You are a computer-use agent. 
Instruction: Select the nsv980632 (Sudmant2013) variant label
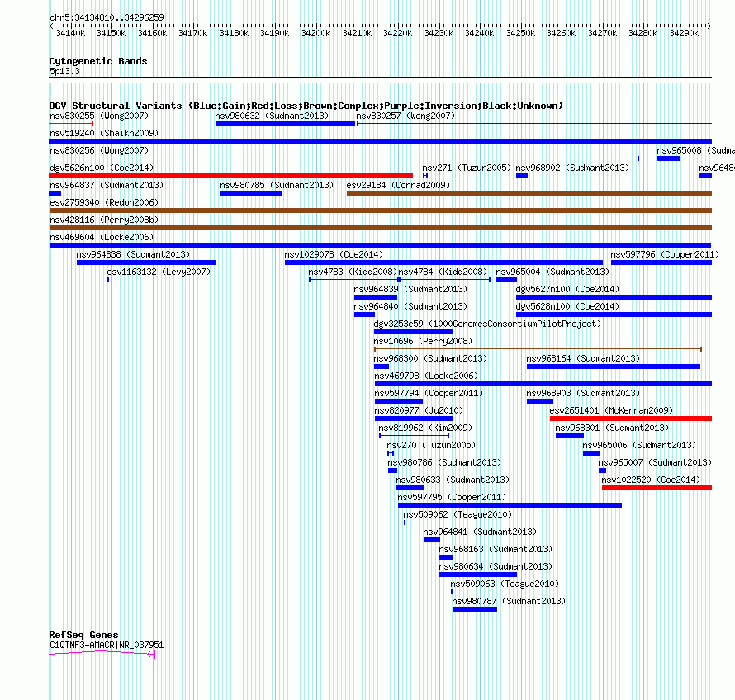point(272,116)
